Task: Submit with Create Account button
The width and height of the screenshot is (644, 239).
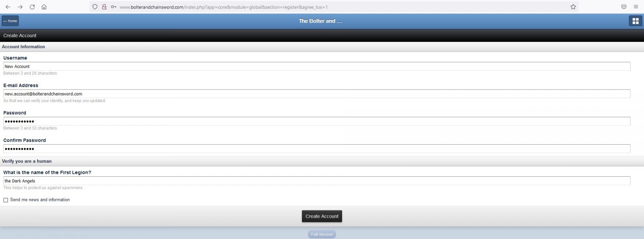Action: pyautogui.click(x=322, y=216)
